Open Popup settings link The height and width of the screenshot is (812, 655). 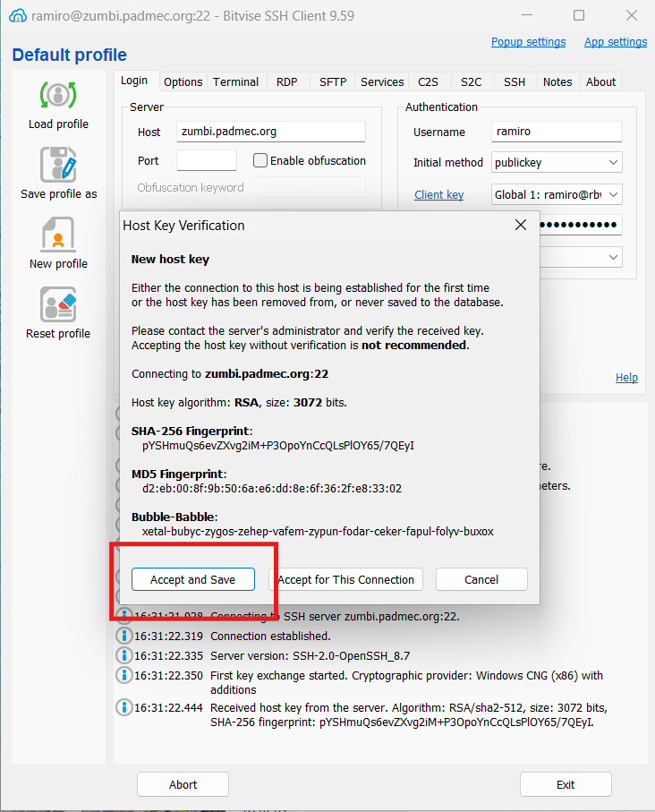pos(528,42)
